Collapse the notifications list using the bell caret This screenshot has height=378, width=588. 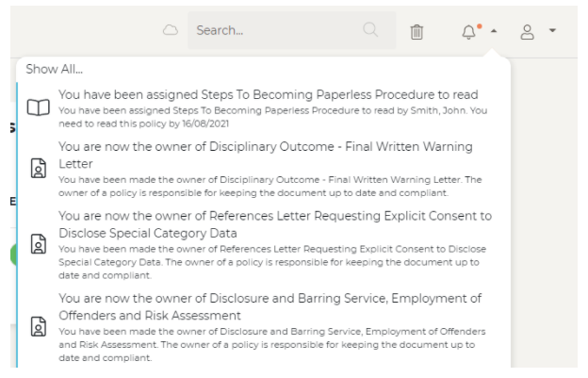point(494,31)
